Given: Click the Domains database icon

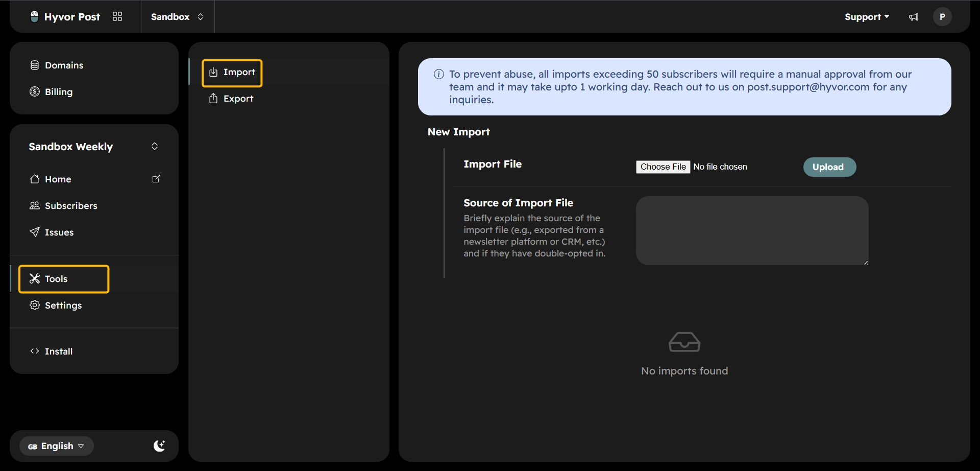Looking at the screenshot, I should (35, 65).
